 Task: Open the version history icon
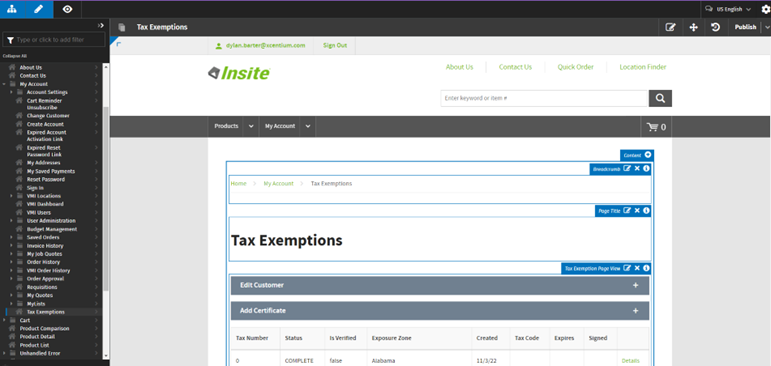(x=716, y=28)
